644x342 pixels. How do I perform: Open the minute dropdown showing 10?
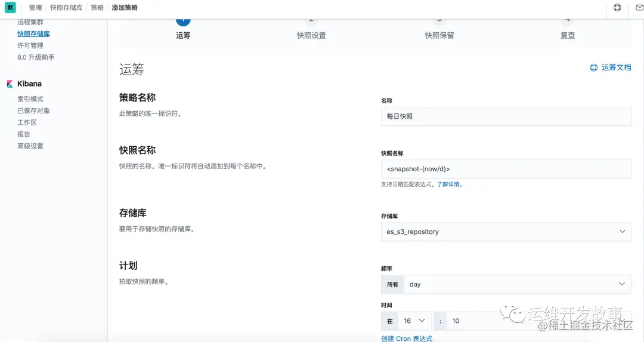click(x=538, y=321)
